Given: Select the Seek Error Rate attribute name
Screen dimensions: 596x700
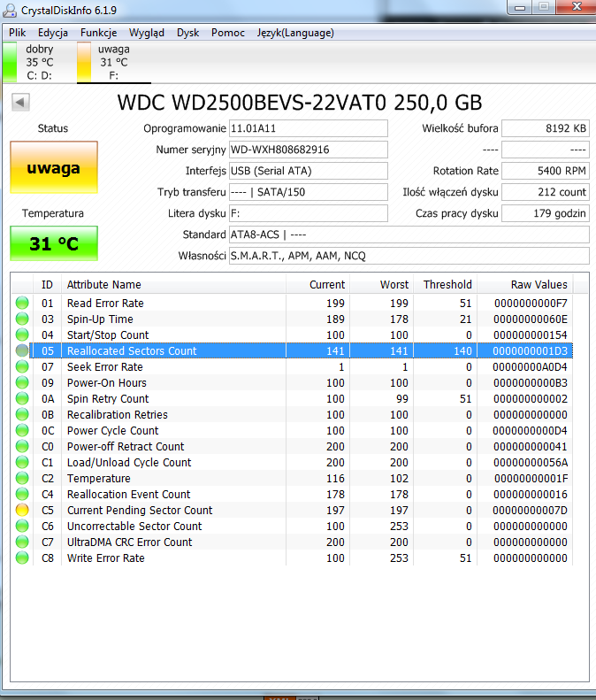Looking at the screenshot, I should [105, 366].
